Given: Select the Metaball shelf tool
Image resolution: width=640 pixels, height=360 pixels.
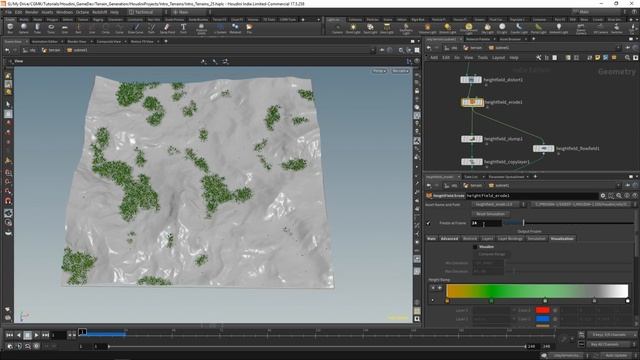Looking at the screenshot, I should pyautogui.click(x=235, y=28).
